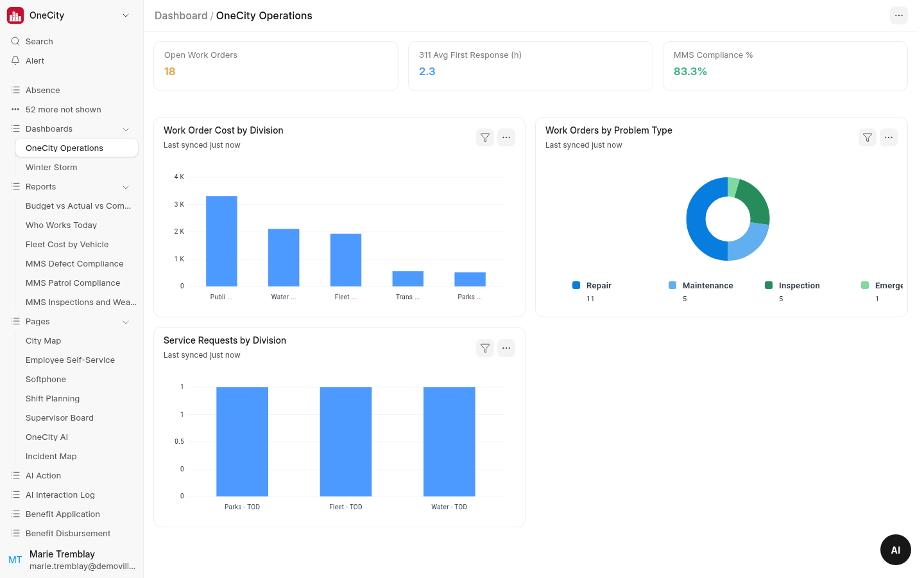Open the OneCity workspace switcher chevron
Screen dimensions: 924x578
(126, 15)
